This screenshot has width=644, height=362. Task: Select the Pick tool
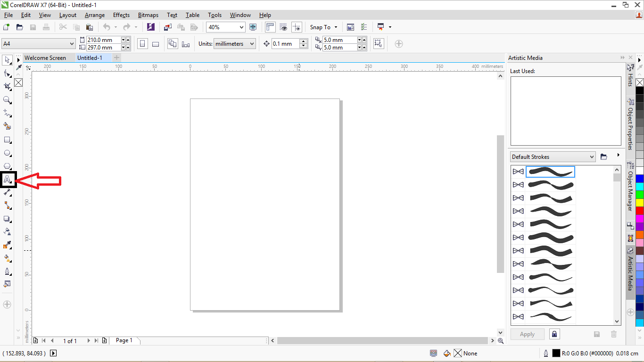click(x=7, y=60)
